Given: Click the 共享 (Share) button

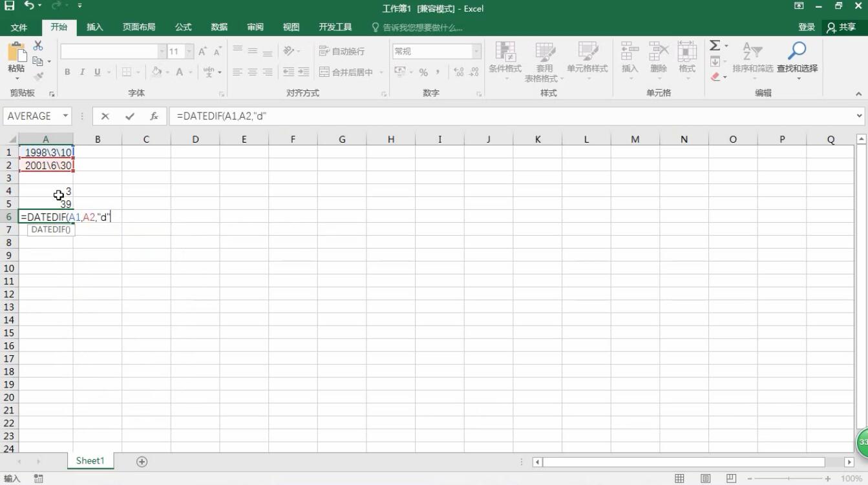Looking at the screenshot, I should 842,27.
